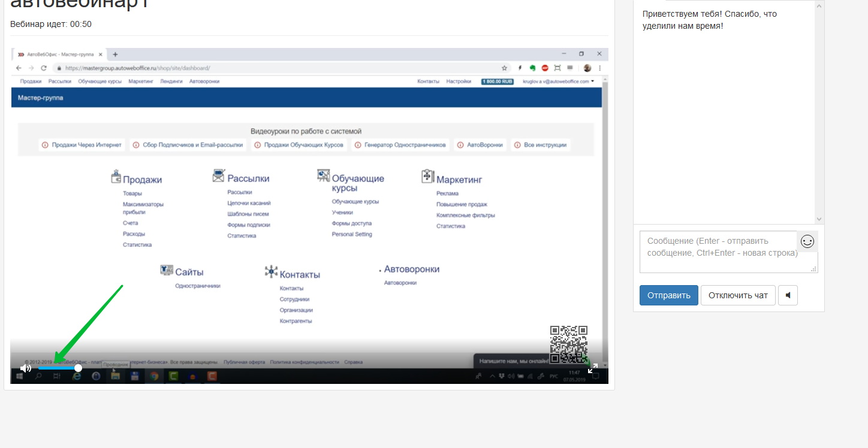Open the Комплексные фильтры link
Screen dimensions: 868x448
tap(466, 215)
